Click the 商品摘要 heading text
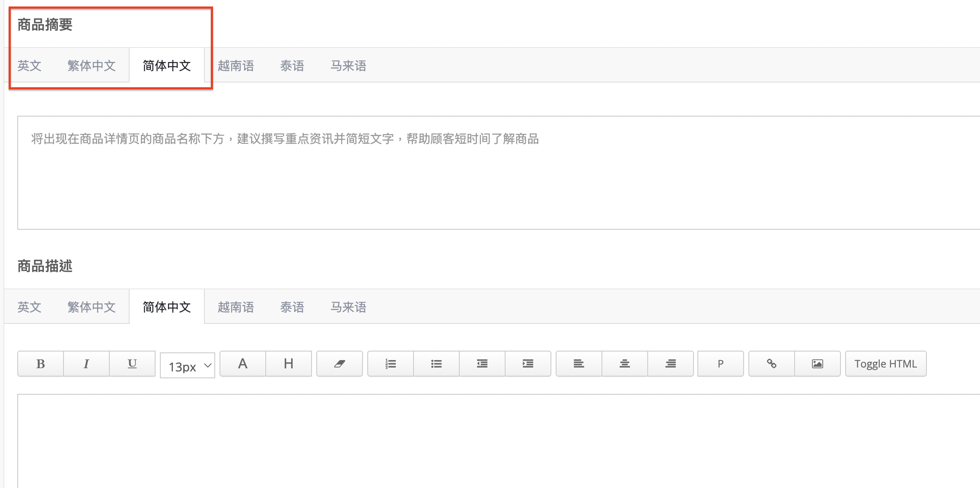The height and width of the screenshot is (488, 980). [45, 25]
